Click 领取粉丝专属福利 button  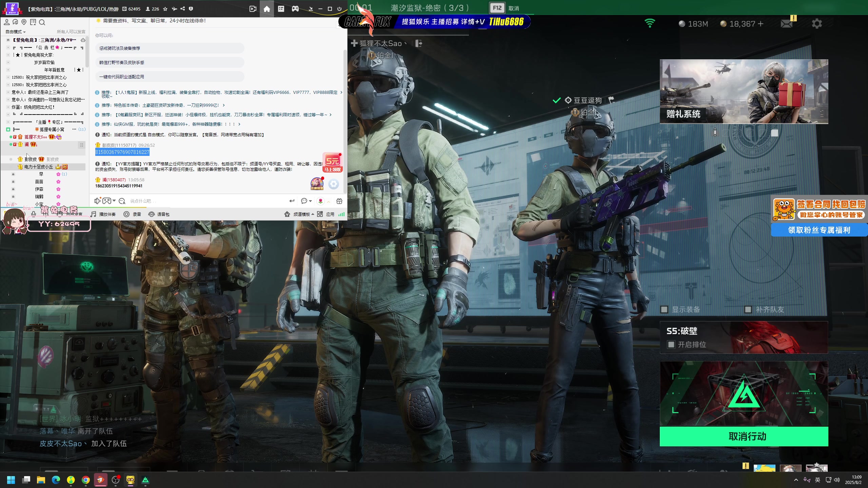[x=819, y=230]
